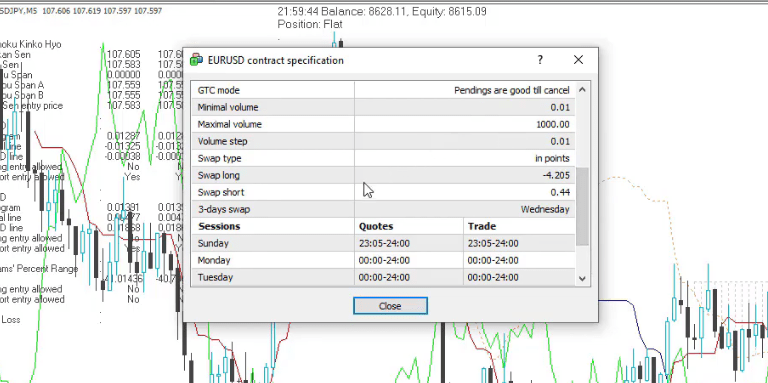Click the Swap short value 0.44
The width and height of the screenshot is (768, 383).
coord(560,192)
